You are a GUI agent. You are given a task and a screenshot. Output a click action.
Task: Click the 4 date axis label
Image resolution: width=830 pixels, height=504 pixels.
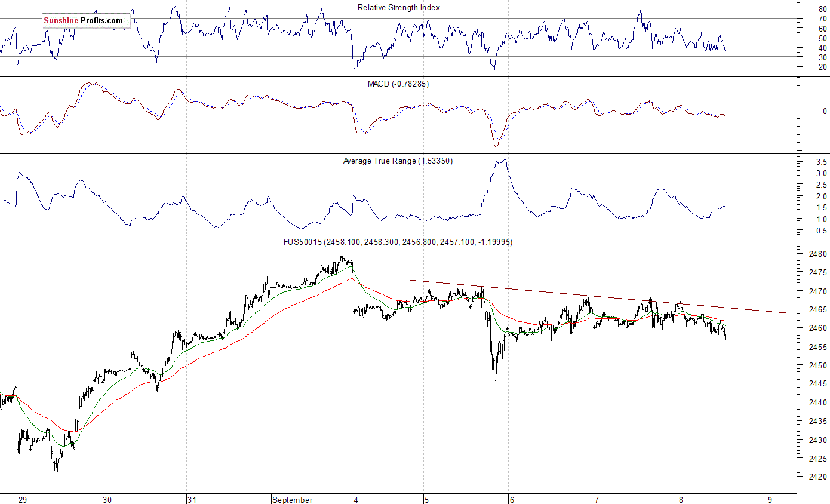tap(356, 499)
